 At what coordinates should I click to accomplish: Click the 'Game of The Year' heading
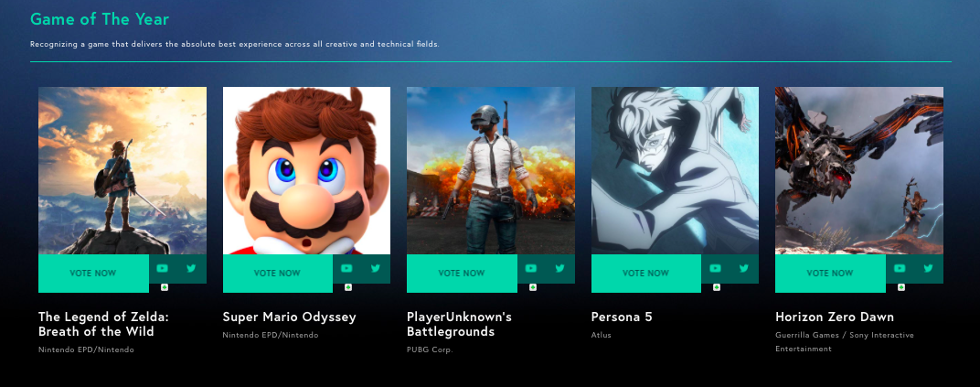100,19
